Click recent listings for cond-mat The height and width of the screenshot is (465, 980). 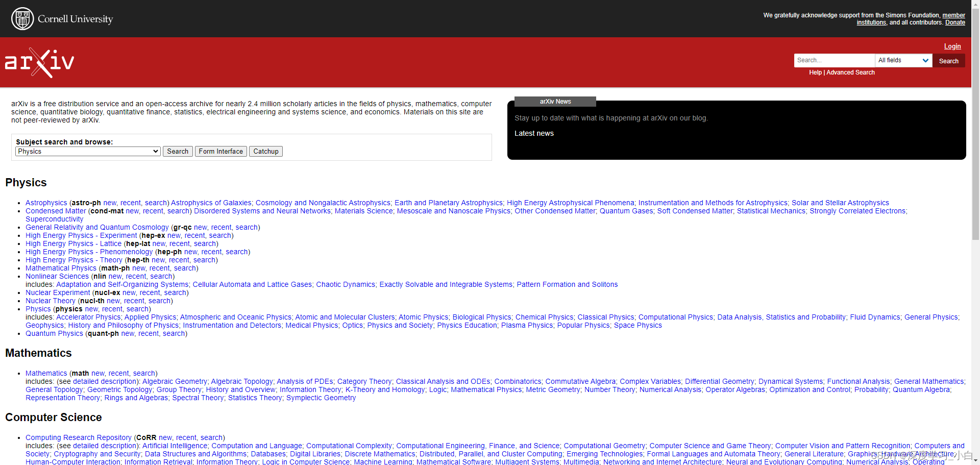click(x=153, y=211)
